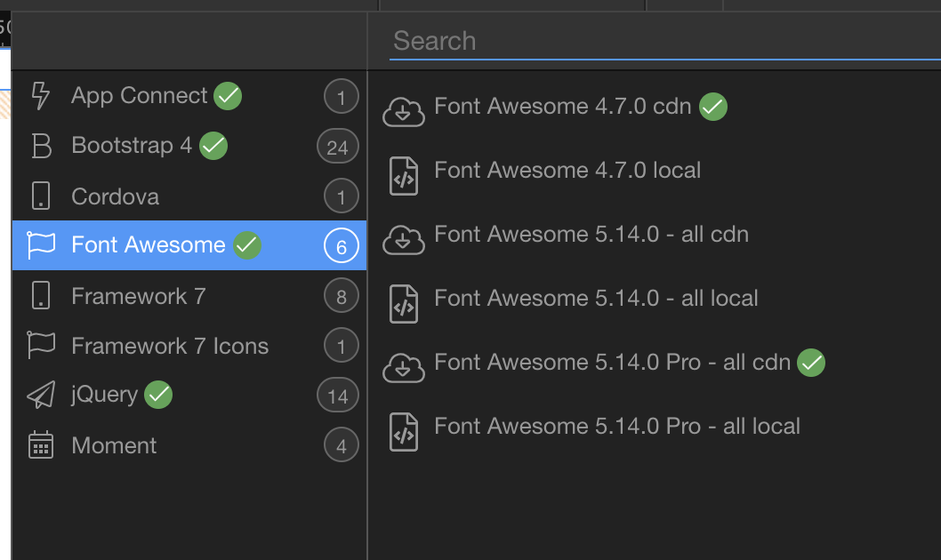The image size is (941, 560).
Task: Click the Framework 7 Icons flag icon
Action: [x=42, y=345]
